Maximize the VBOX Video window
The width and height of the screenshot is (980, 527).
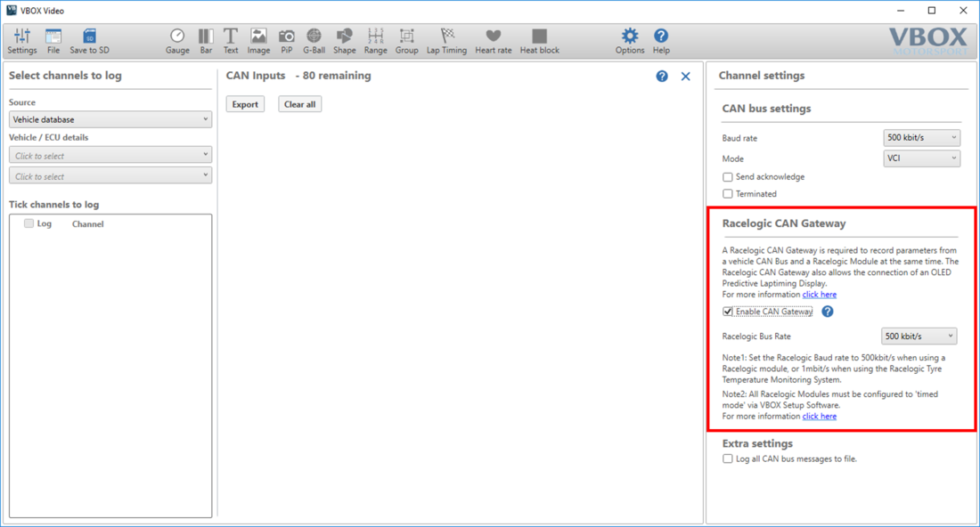(931, 11)
